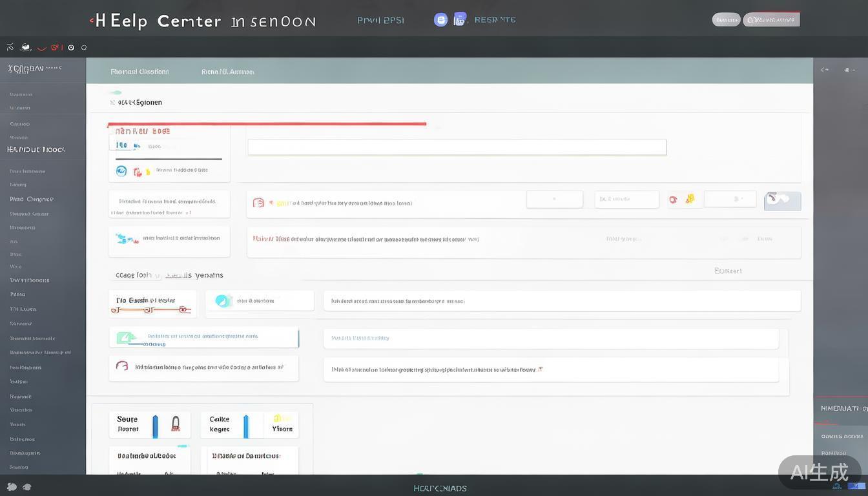The image size is (868, 496).
Task: Open the padlock icon in the Soure card
Action: 176,423
